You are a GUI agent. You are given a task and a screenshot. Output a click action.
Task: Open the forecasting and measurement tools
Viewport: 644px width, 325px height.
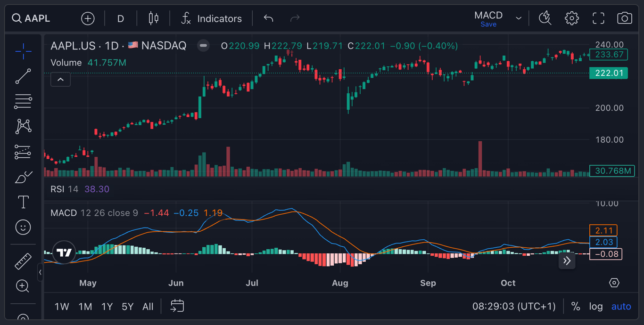click(23, 152)
